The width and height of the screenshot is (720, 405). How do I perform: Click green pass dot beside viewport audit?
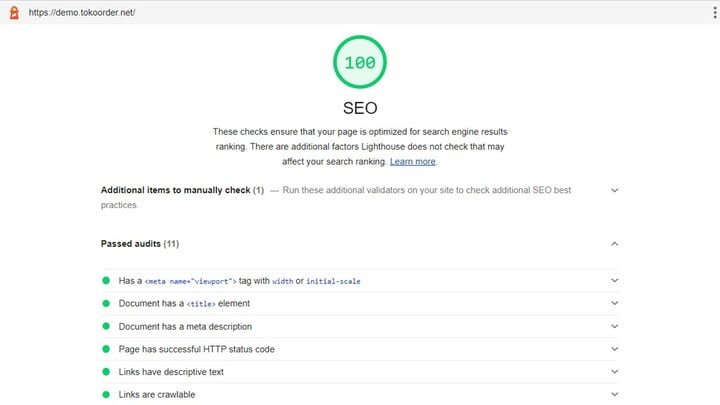[106, 281]
